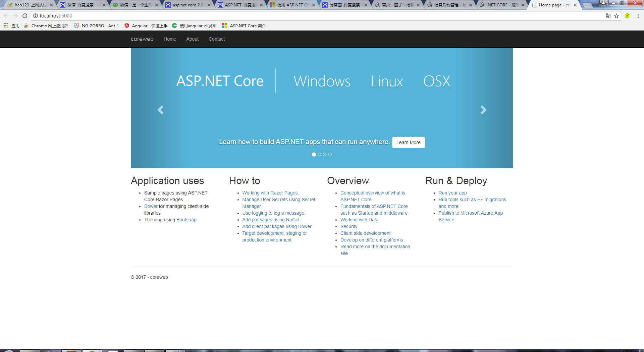
Task: Close the .NET CORE tab
Action: coord(523,5)
